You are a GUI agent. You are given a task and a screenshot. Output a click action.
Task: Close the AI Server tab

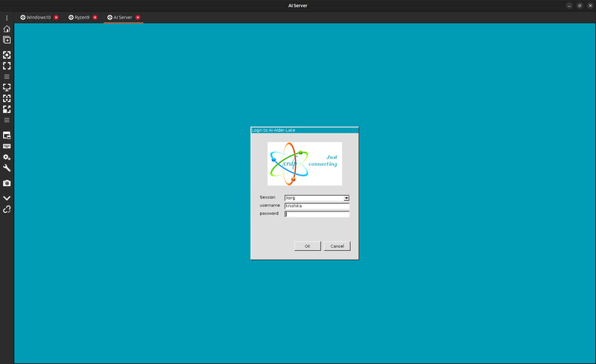138,17
